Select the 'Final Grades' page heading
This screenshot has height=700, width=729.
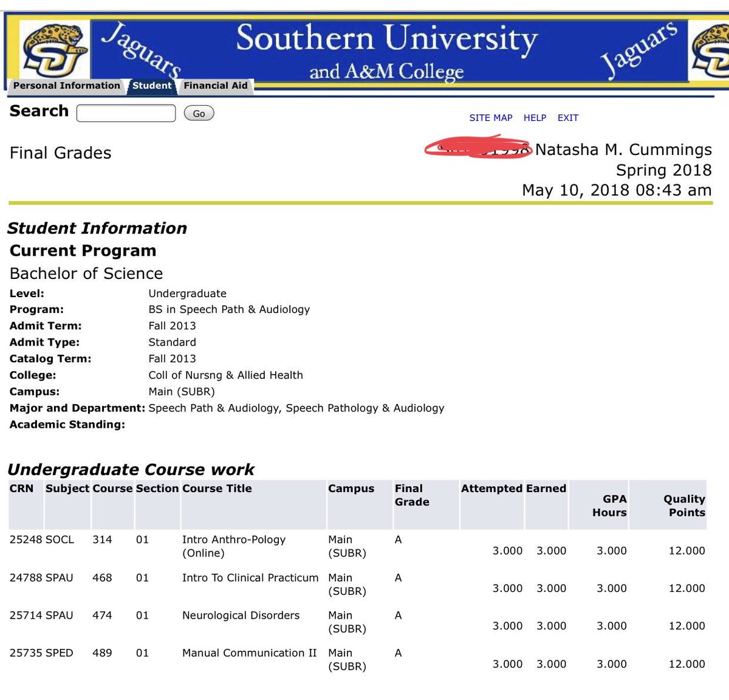(x=60, y=153)
